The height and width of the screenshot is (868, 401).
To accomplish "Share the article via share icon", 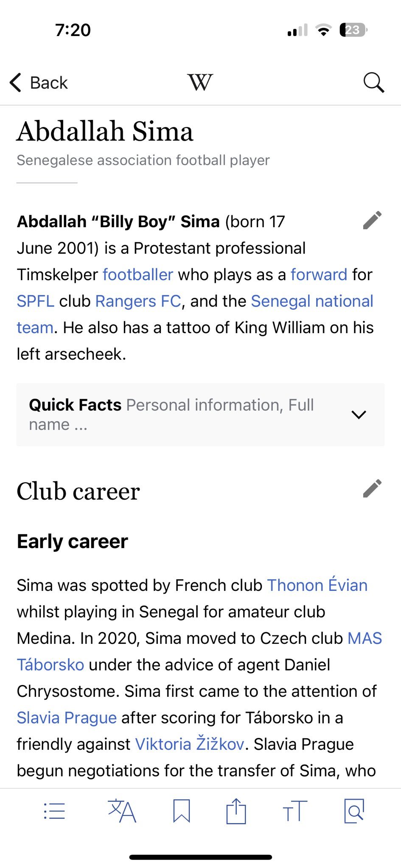I will click(x=236, y=811).
